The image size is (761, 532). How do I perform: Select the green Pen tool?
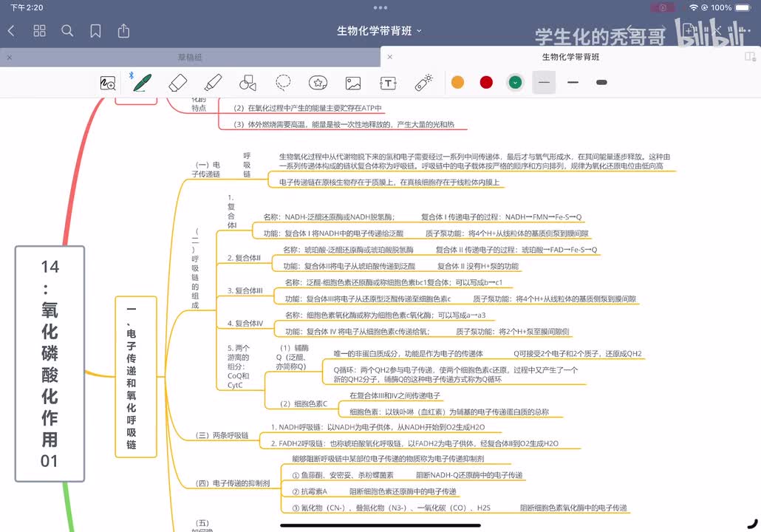142,83
